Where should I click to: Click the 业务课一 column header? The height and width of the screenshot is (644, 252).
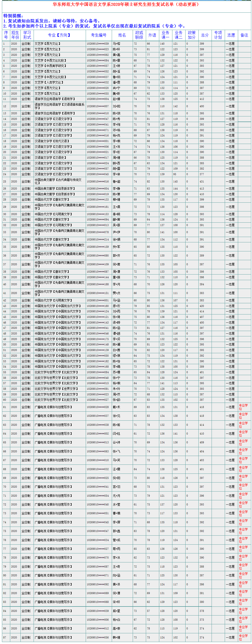point(165,35)
